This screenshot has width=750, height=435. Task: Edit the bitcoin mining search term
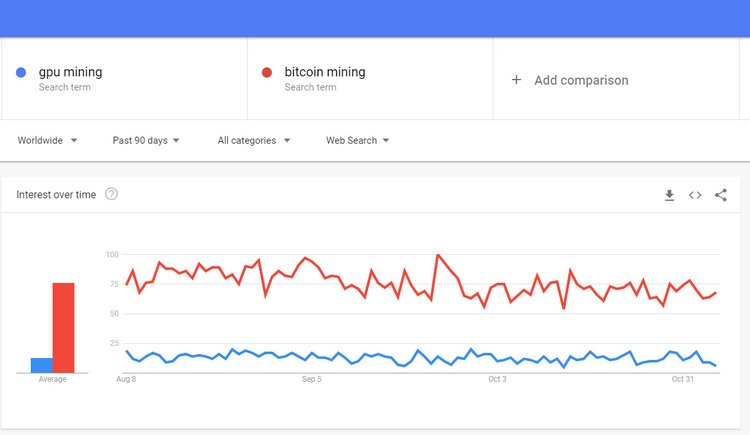[x=324, y=72]
